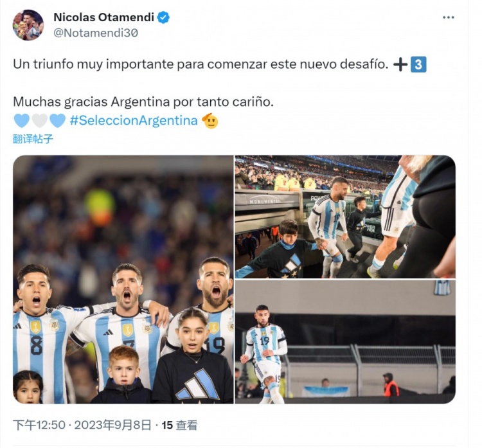Click the plus sign emoji in the tweet
This screenshot has height=448, width=482.
[x=400, y=64]
